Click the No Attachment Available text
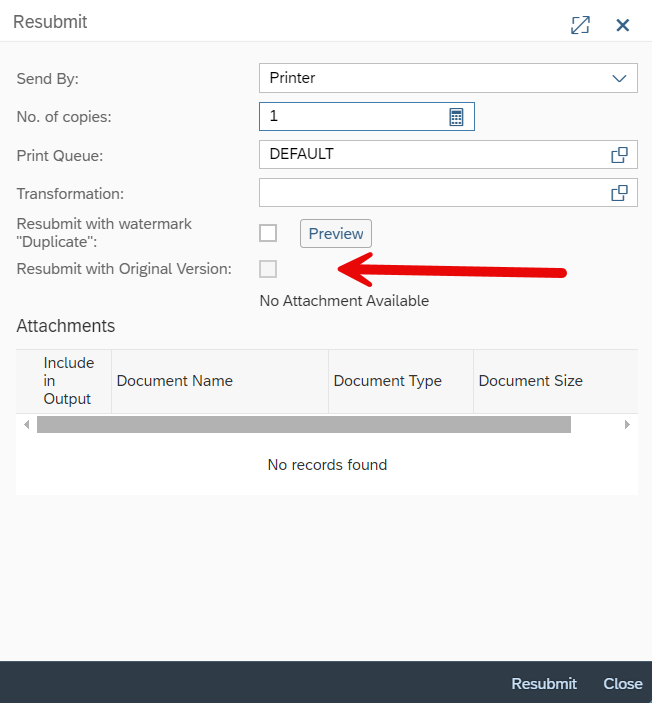 click(344, 301)
